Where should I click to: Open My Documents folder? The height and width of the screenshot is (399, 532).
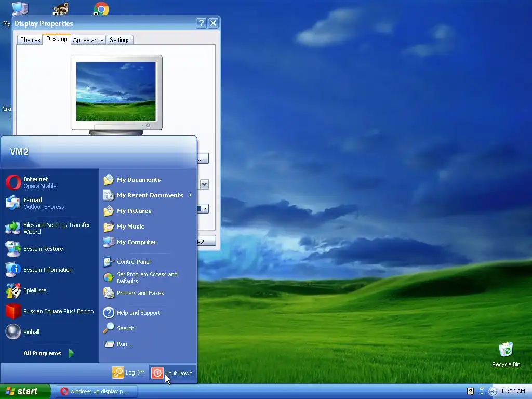[148, 180]
